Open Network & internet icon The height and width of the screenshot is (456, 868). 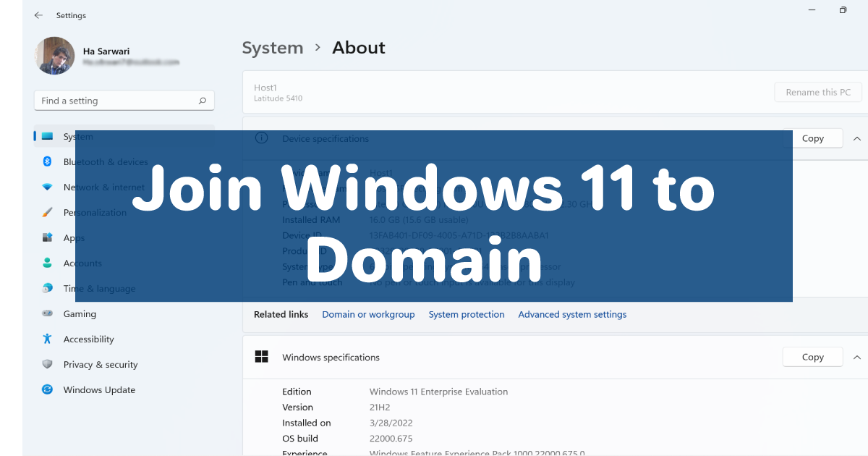(x=48, y=187)
